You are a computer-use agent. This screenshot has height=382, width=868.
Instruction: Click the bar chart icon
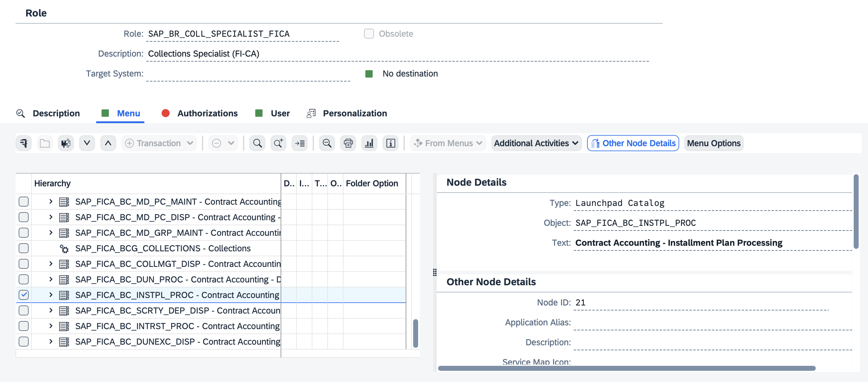point(369,143)
